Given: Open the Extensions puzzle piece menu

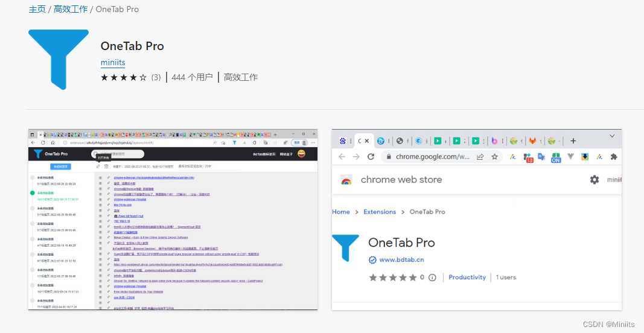Looking at the screenshot, I should coord(614,156).
